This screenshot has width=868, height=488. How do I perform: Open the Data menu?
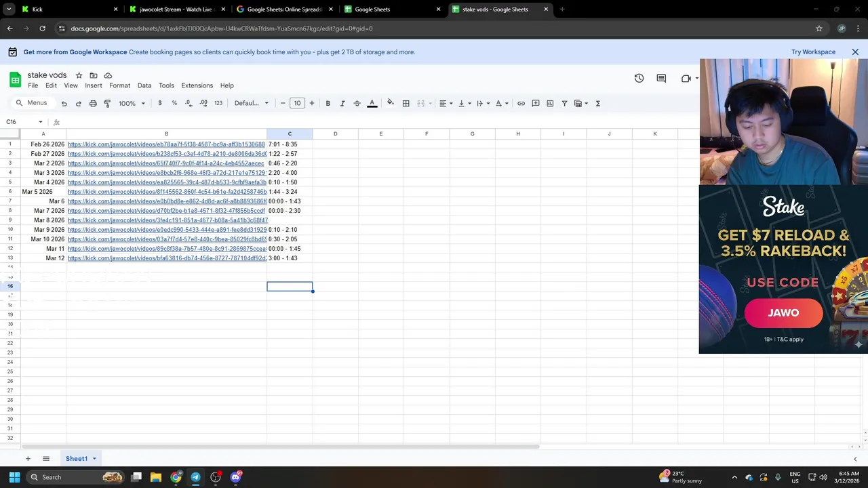tap(144, 85)
